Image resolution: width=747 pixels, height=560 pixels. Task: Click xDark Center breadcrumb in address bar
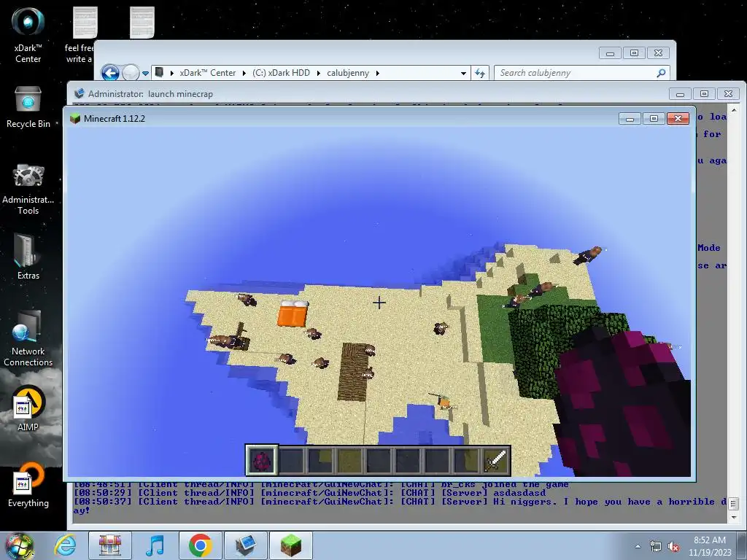pyautogui.click(x=207, y=73)
